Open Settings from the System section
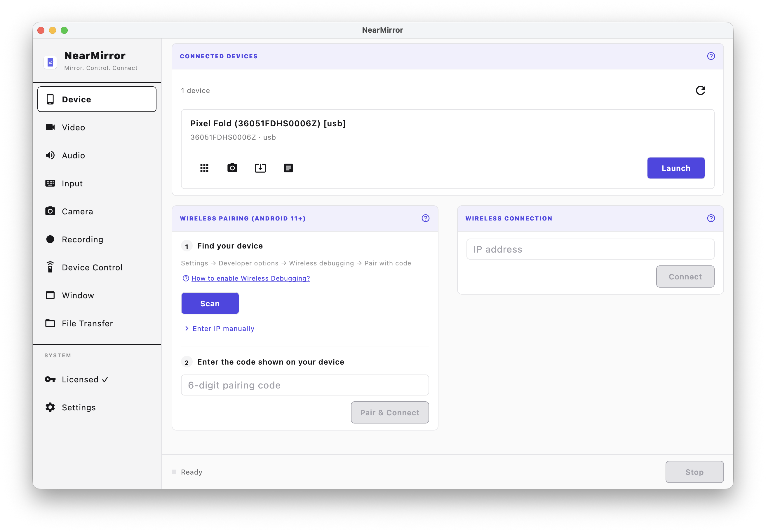The width and height of the screenshot is (766, 532). 79,407
